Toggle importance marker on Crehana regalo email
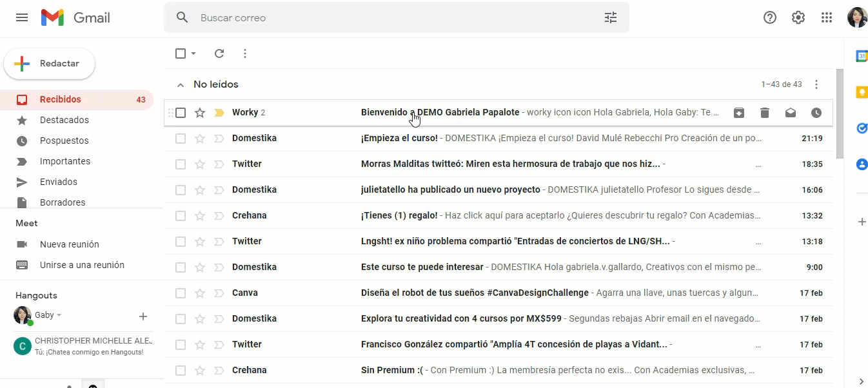The height and width of the screenshot is (388, 868). [x=219, y=215]
